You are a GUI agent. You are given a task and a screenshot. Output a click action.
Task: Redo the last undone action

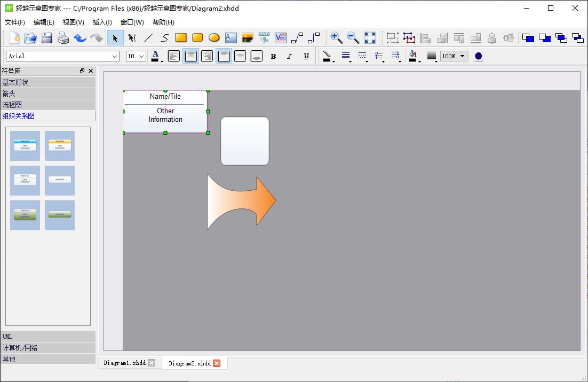tap(97, 38)
